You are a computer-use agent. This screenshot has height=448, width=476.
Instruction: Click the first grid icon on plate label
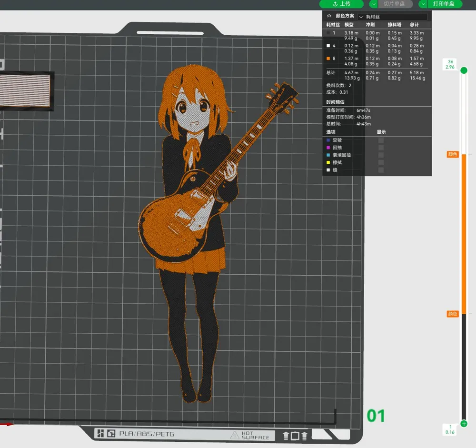tap(101, 433)
